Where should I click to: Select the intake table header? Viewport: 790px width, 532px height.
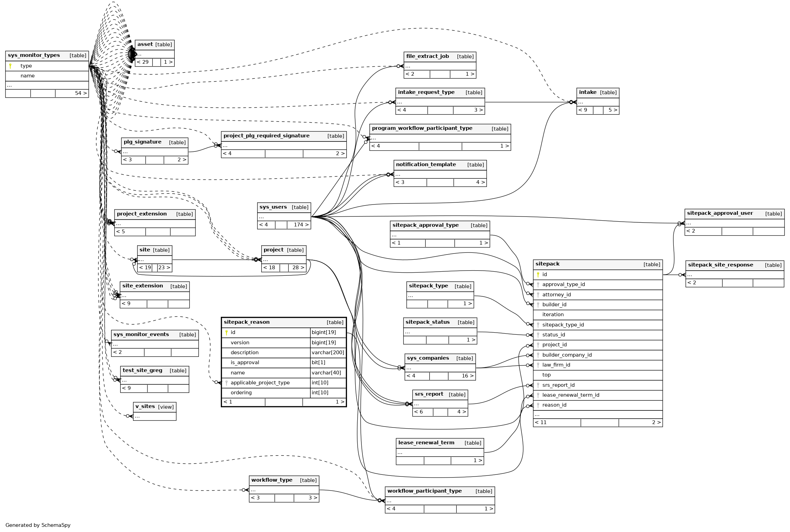tap(588, 92)
